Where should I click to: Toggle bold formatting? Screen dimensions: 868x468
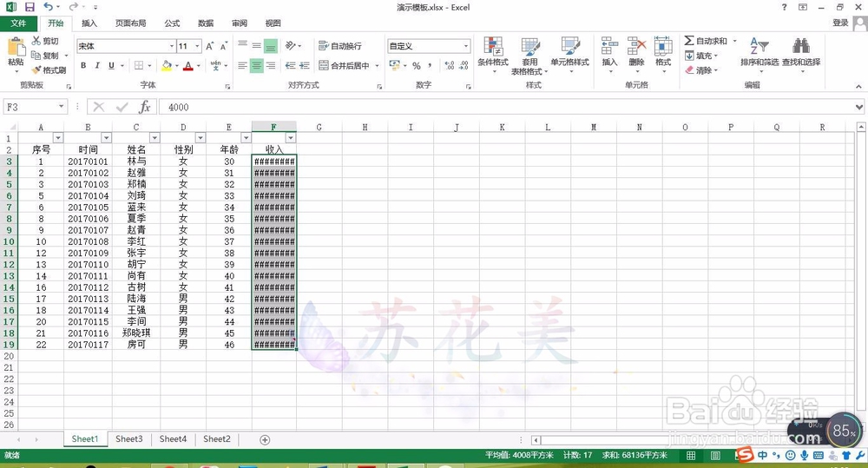83,65
